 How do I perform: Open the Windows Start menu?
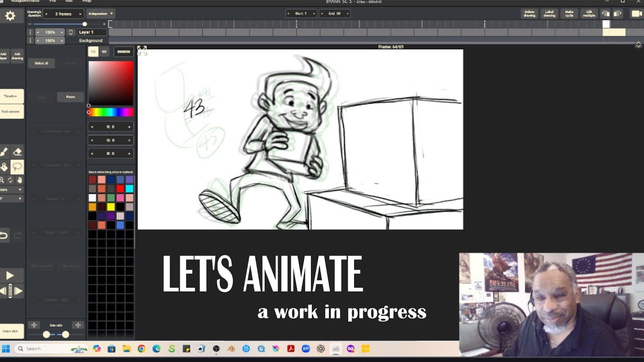pos(6,348)
